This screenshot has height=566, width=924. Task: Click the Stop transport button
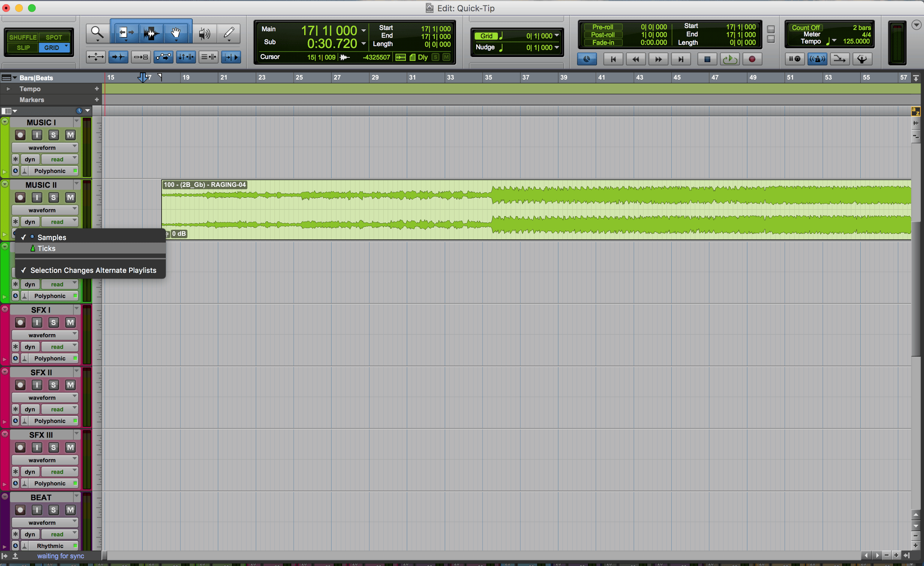707,59
